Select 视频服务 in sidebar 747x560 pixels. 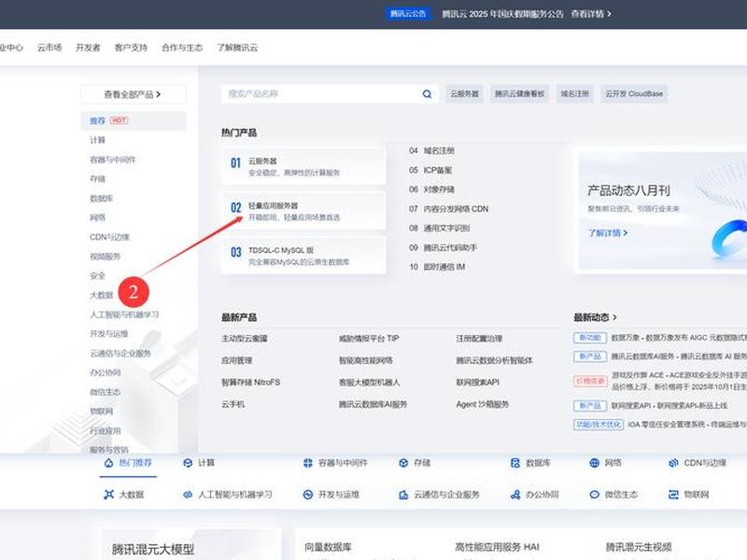coord(106,257)
